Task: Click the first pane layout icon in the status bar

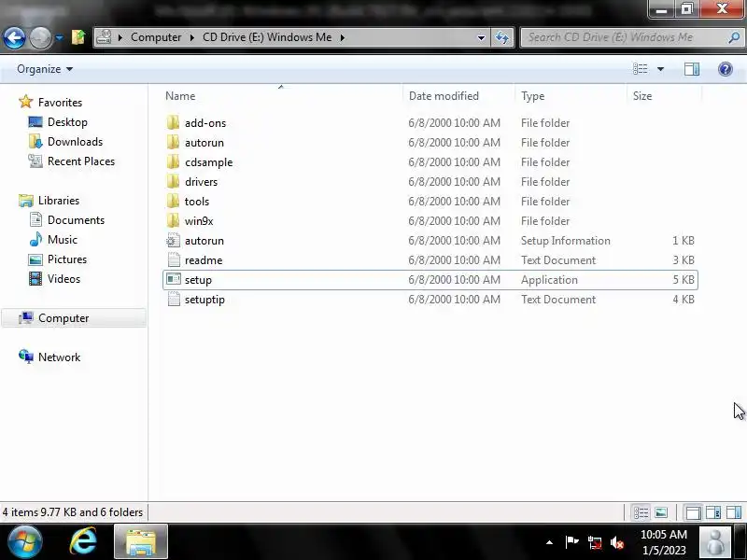Action: tap(693, 512)
